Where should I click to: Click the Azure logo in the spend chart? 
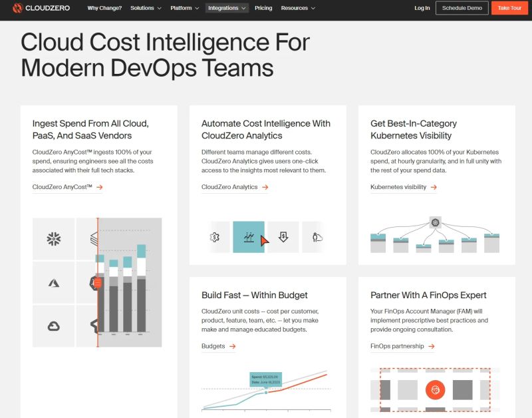53,282
